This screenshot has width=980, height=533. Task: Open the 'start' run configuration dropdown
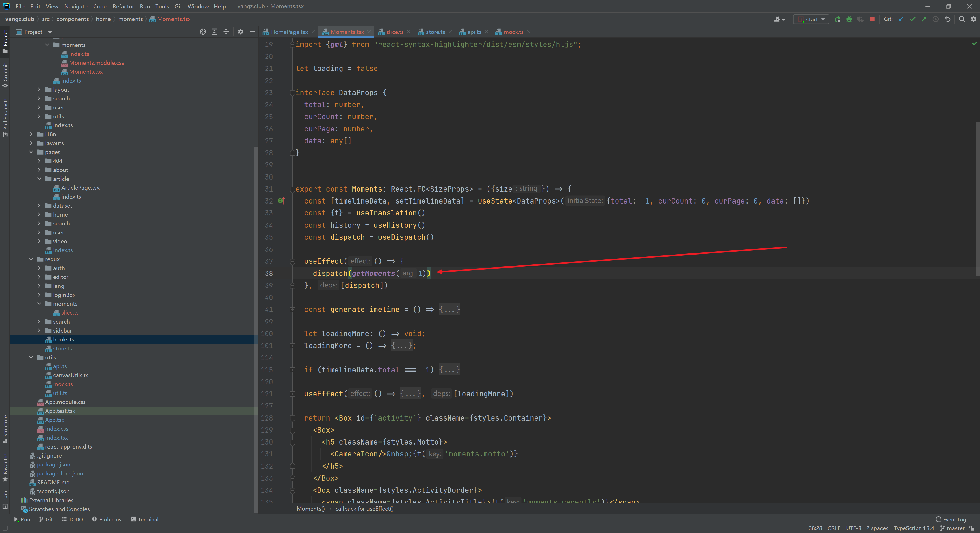coord(811,19)
